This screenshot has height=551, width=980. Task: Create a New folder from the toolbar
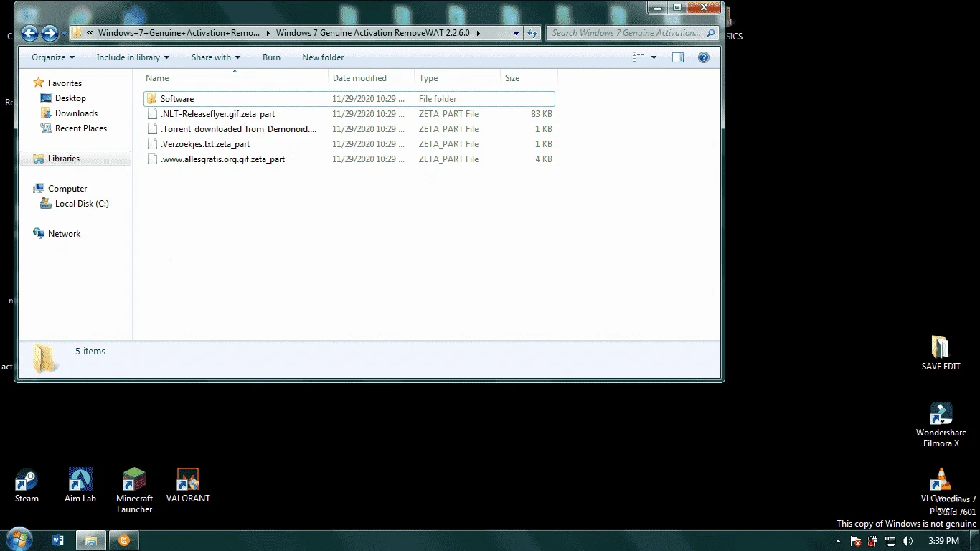[323, 57]
